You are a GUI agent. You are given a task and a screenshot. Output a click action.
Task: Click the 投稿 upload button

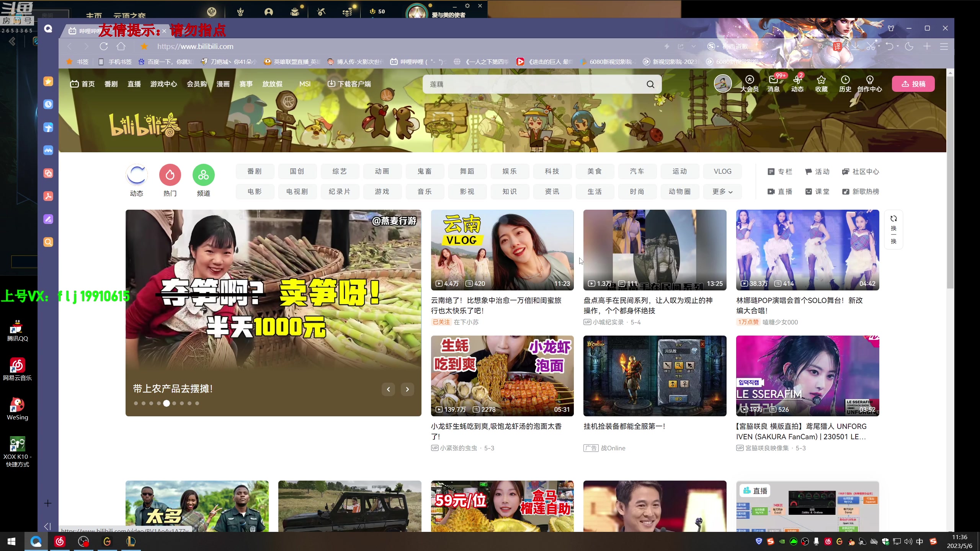(x=913, y=84)
